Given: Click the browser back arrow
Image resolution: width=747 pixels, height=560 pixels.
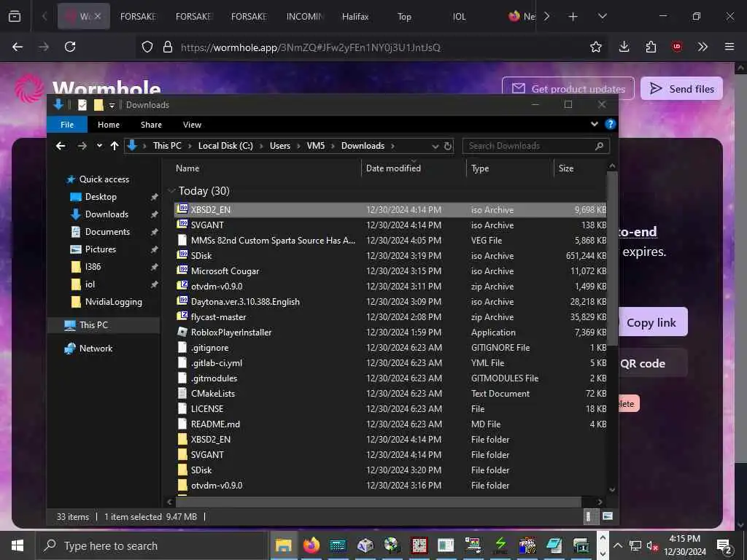Looking at the screenshot, I should (x=18, y=47).
